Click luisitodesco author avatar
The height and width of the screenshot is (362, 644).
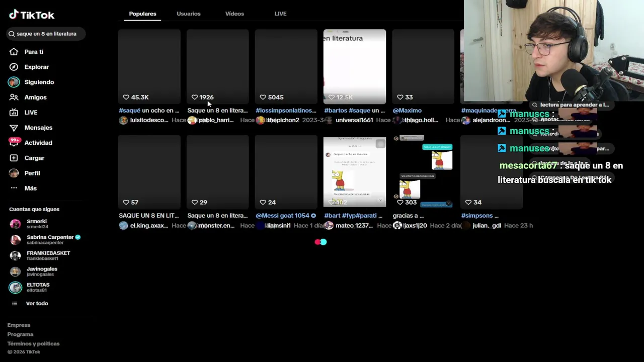(x=123, y=120)
